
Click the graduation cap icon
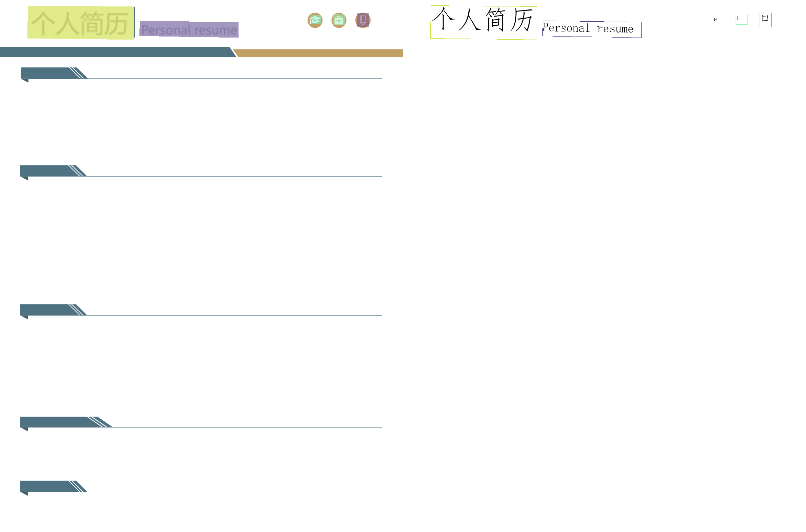pos(315,20)
